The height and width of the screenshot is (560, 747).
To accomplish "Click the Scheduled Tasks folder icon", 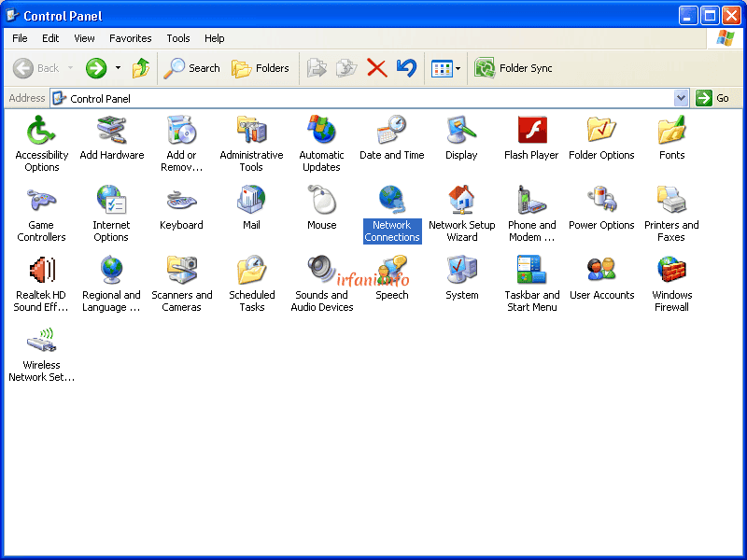I will 251,271.
